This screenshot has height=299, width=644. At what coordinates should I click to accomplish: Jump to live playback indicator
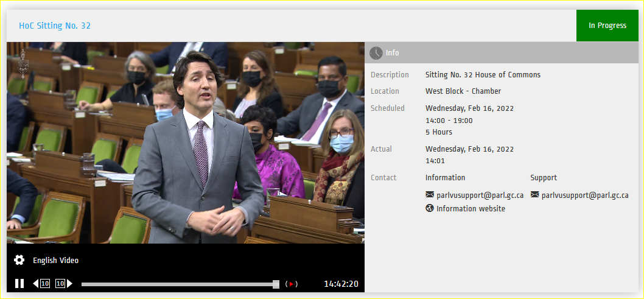tap(291, 284)
